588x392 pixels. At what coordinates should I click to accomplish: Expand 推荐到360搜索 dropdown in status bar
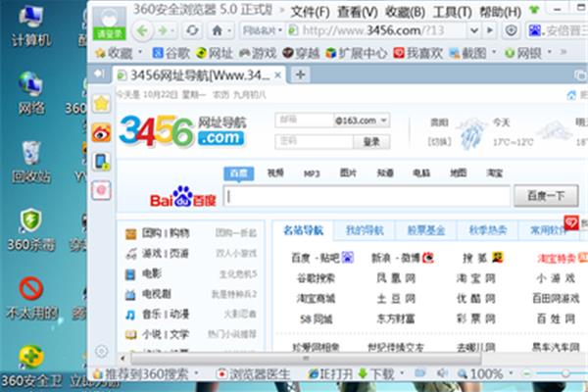coord(197,373)
